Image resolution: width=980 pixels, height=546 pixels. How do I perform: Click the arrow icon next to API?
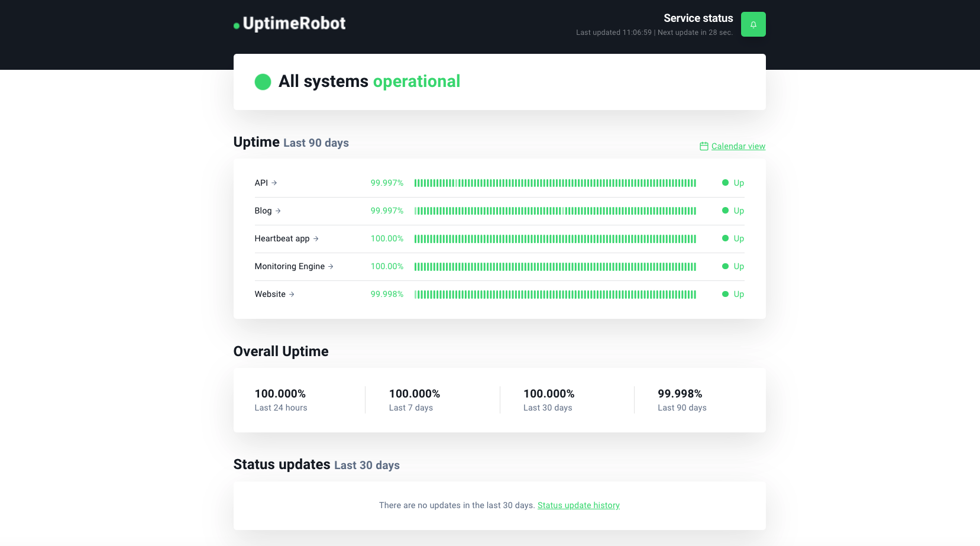click(x=274, y=183)
